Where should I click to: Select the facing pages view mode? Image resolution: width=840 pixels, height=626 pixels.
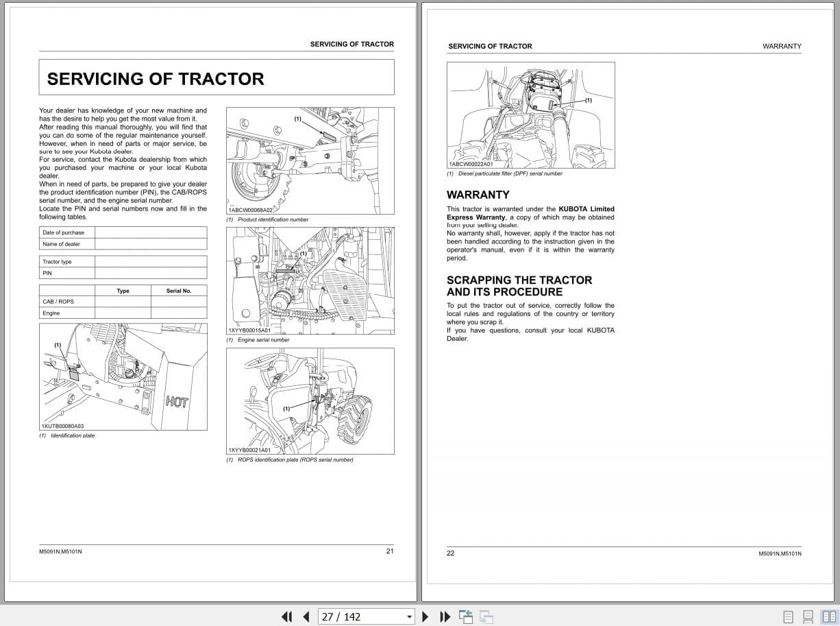click(830, 616)
